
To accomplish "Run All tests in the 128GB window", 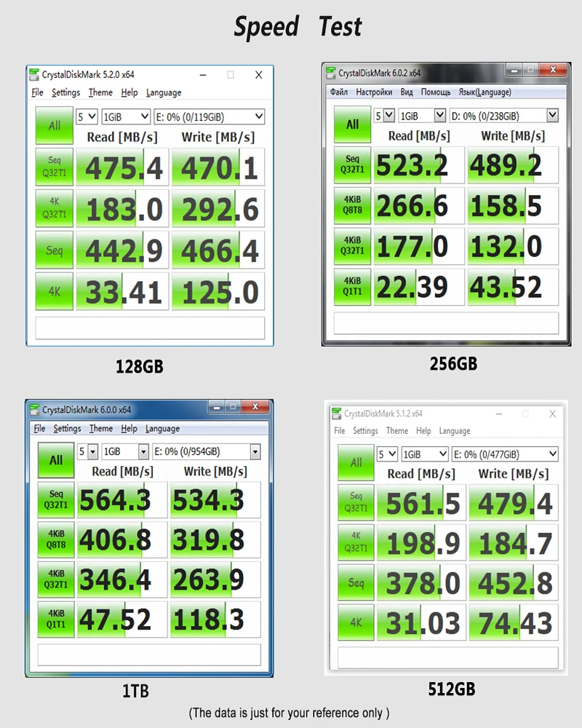I will point(55,125).
